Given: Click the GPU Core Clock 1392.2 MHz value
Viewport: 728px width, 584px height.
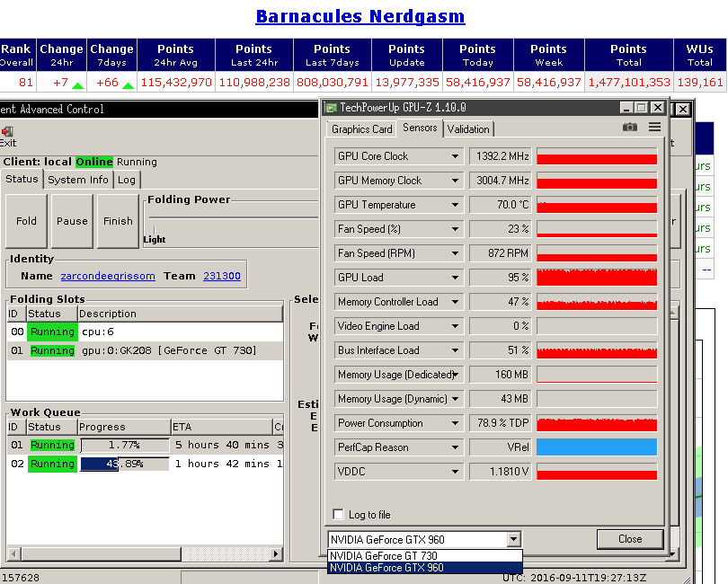Looking at the screenshot, I should [x=501, y=156].
